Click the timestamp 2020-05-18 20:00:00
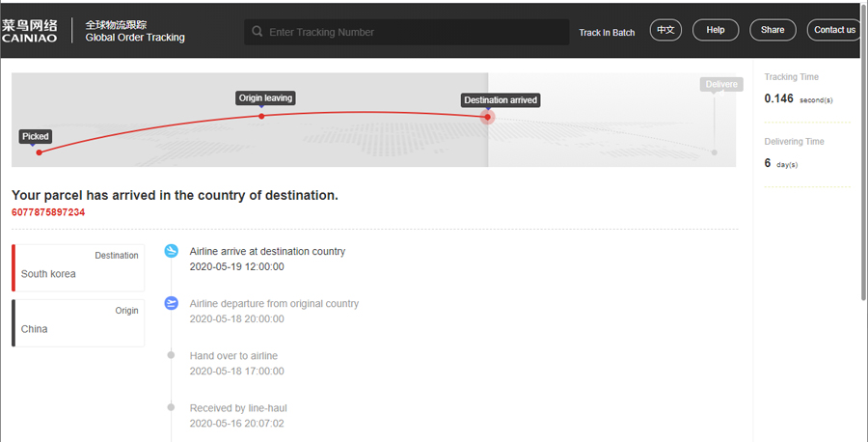 237,319
